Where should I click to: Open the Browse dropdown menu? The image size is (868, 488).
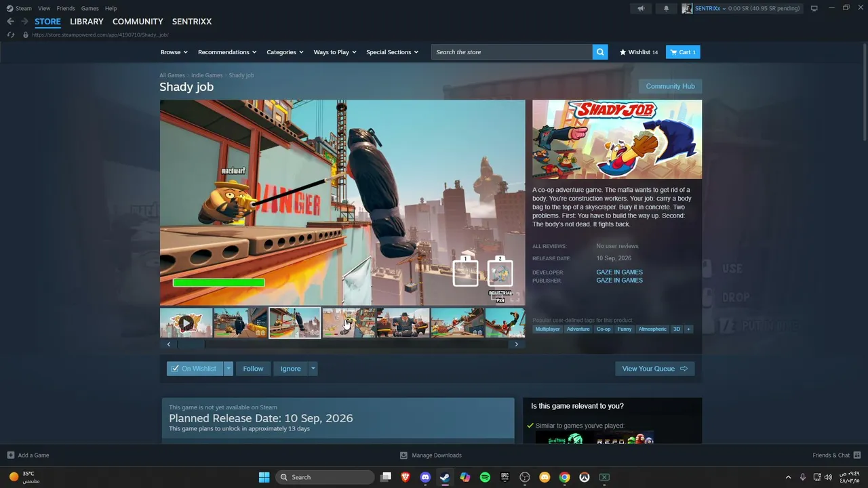coord(174,52)
